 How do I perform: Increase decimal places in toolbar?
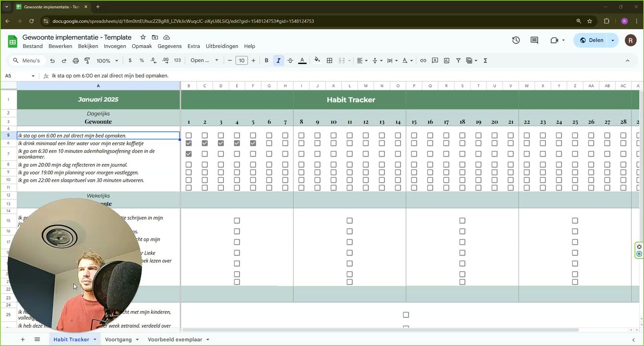tap(165, 61)
